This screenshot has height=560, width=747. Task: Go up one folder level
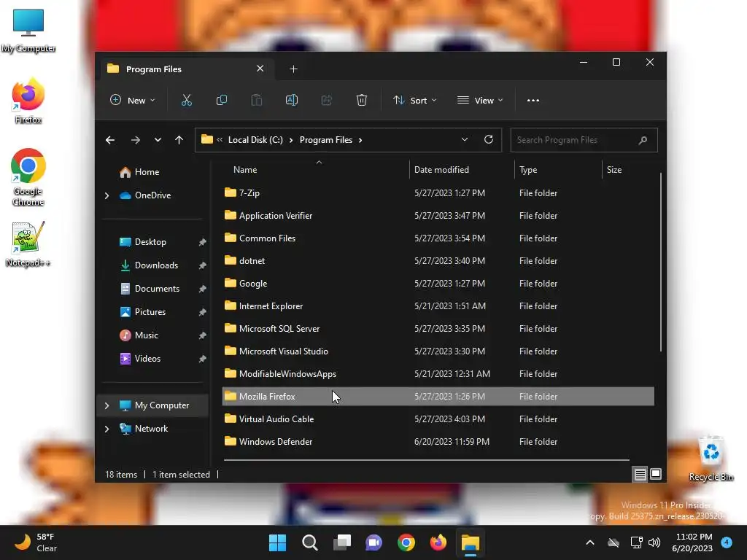tap(179, 140)
